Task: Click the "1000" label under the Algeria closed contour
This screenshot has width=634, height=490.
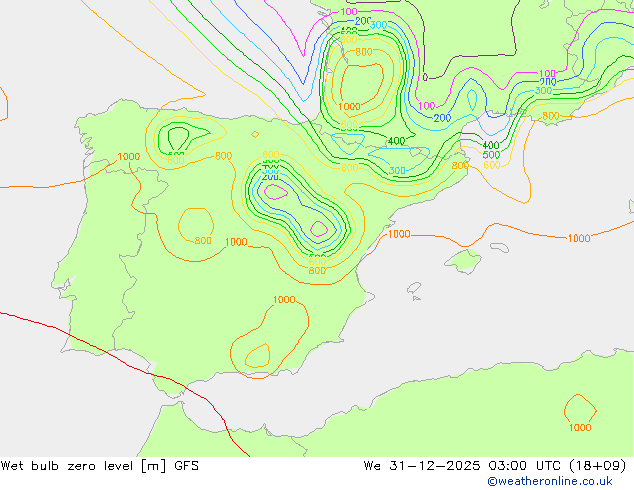Action: click(x=580, y=427)
